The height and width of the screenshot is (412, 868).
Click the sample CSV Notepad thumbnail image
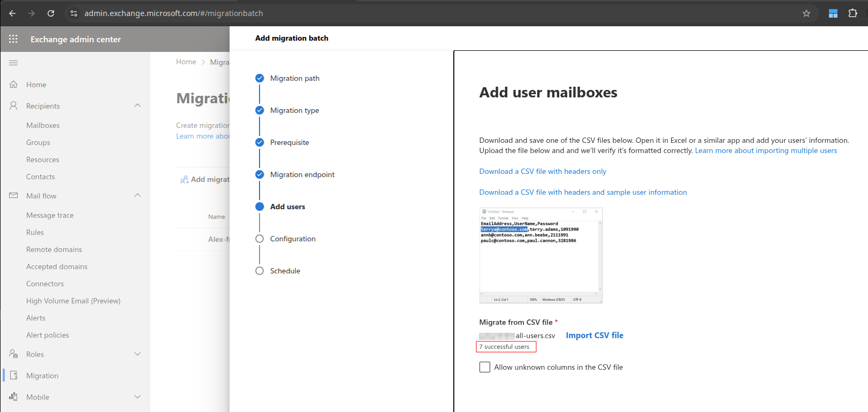tap(540, 256)
